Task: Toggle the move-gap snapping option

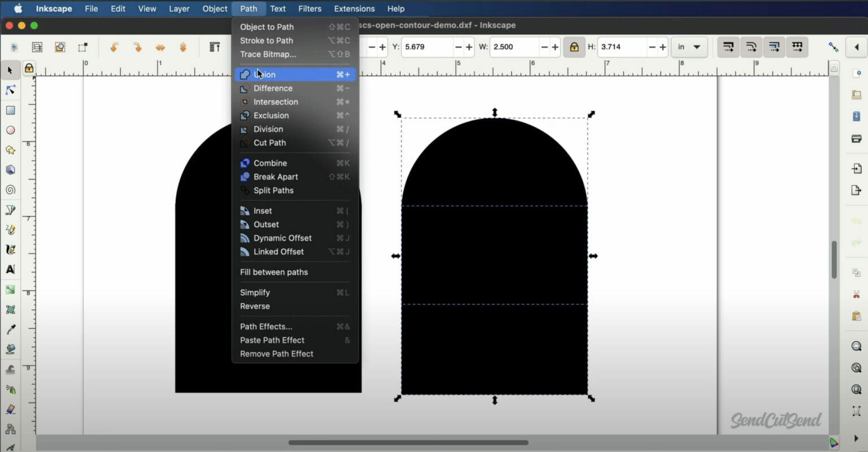Action: click(797, 47)
